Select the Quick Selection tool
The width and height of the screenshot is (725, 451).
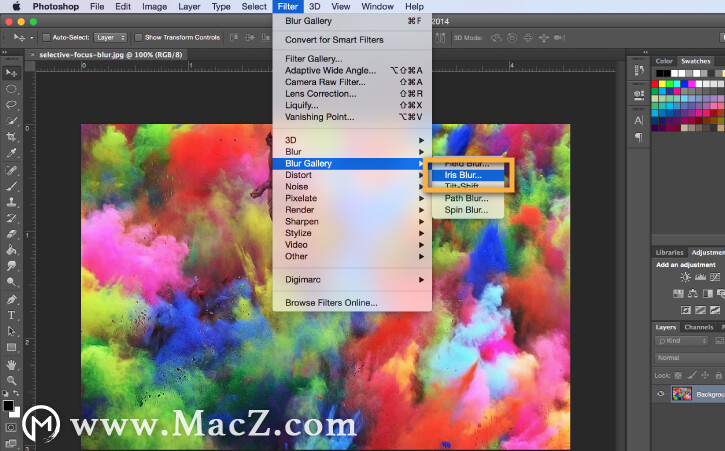point(11,121)
